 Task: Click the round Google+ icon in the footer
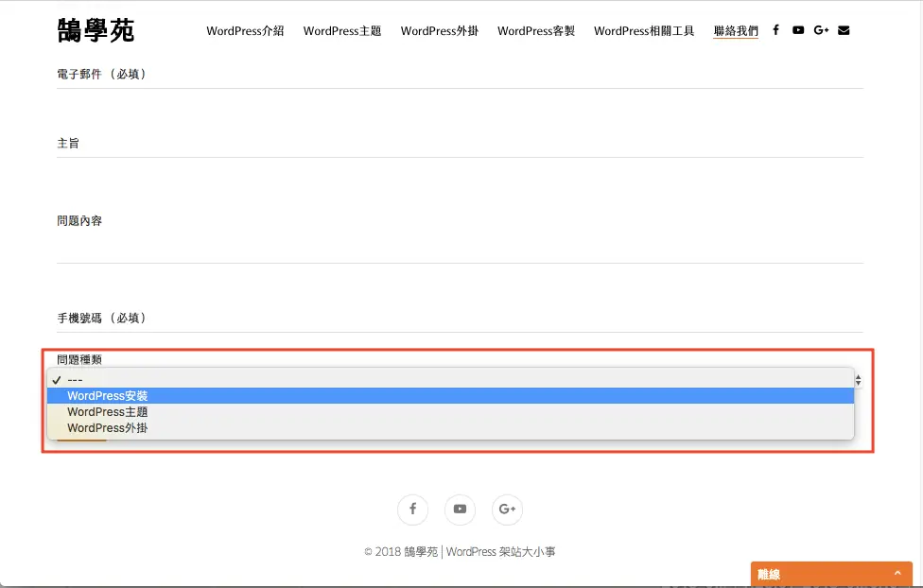click(507, 510)
